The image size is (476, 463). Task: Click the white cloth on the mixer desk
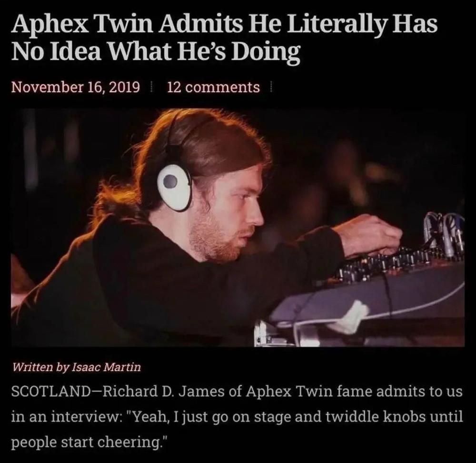point(350,317)
